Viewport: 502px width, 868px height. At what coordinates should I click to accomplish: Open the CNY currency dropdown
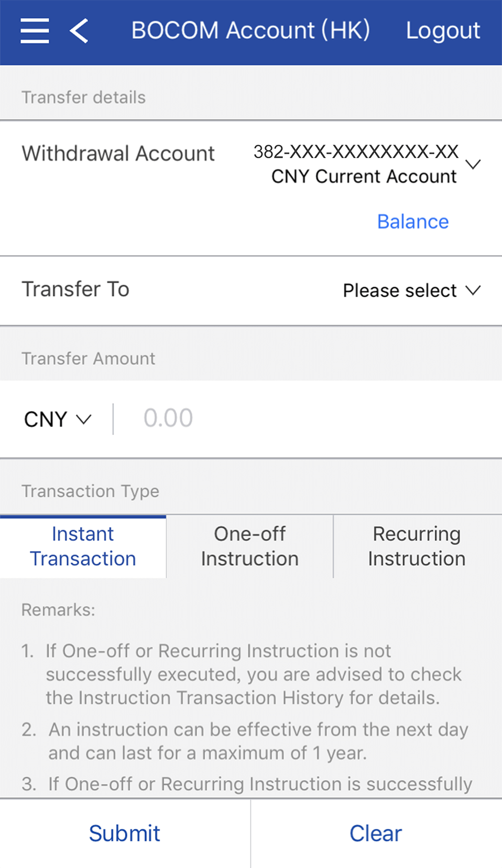[x=46, y=419]
